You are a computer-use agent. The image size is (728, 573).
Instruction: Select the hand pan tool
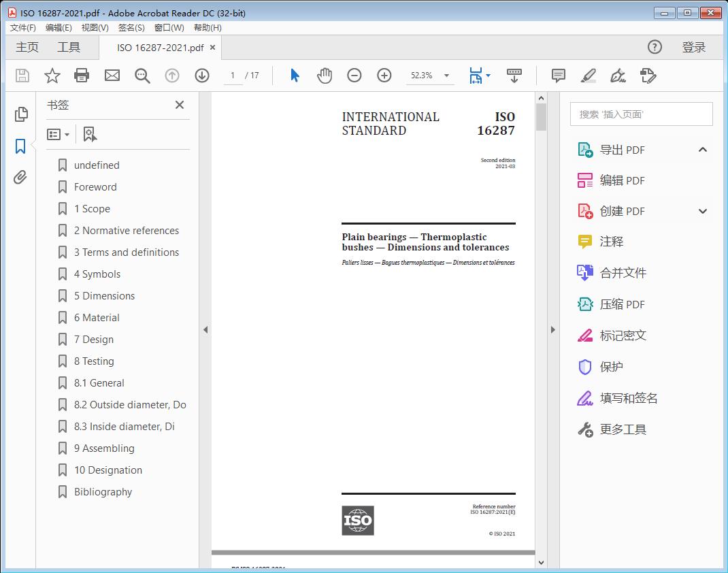325,76
